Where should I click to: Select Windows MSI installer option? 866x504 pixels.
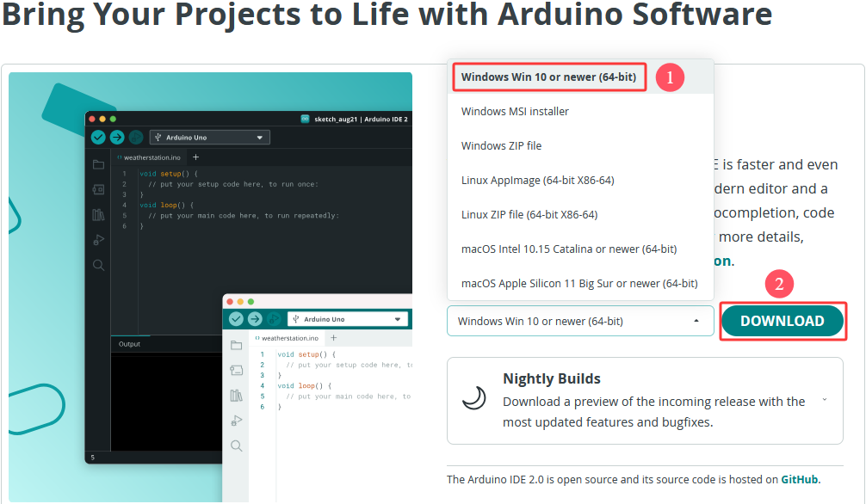515,111
